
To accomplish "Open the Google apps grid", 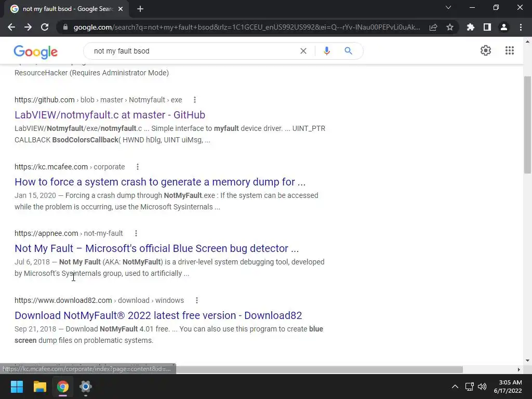I will (509, 50).
